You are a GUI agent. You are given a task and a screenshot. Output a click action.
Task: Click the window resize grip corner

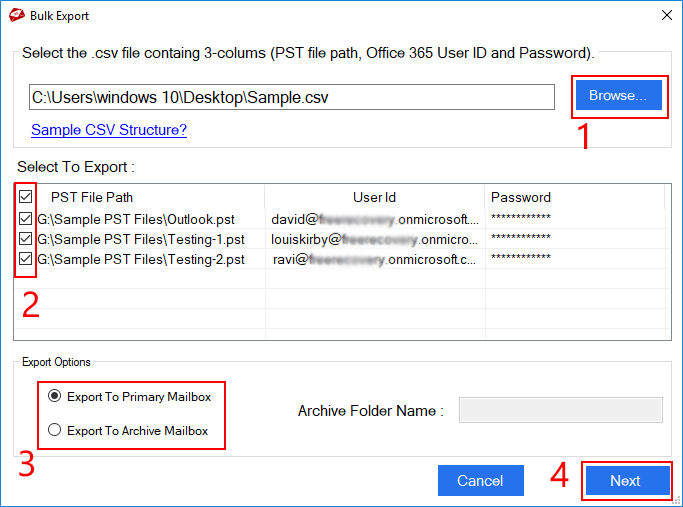tap(677, 501)
